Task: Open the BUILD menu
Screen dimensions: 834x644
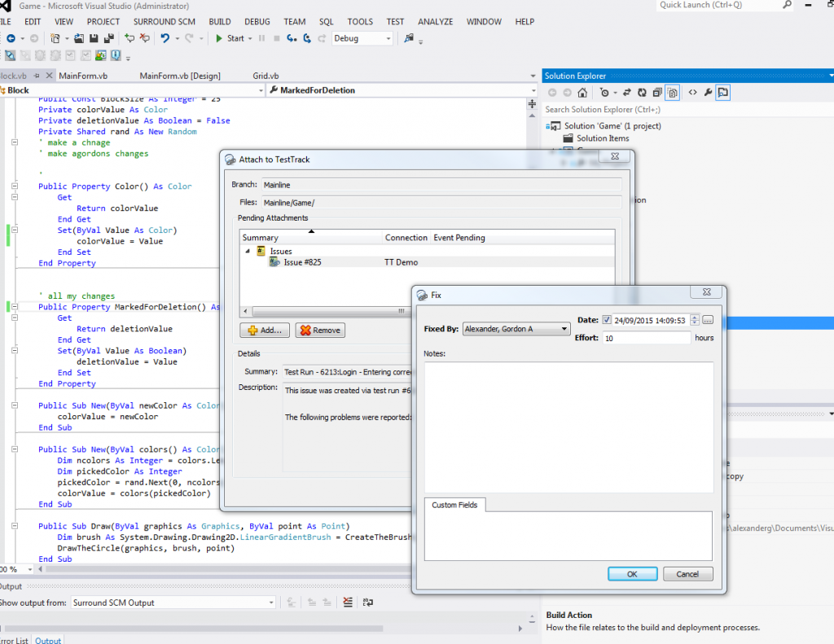Action: pyautogui.click(x=220, y=22)
